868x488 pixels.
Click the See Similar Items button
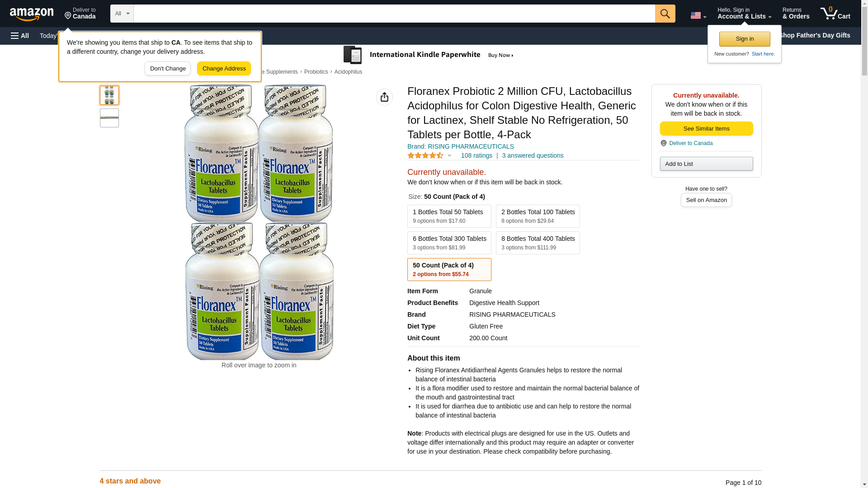[706, 128]
